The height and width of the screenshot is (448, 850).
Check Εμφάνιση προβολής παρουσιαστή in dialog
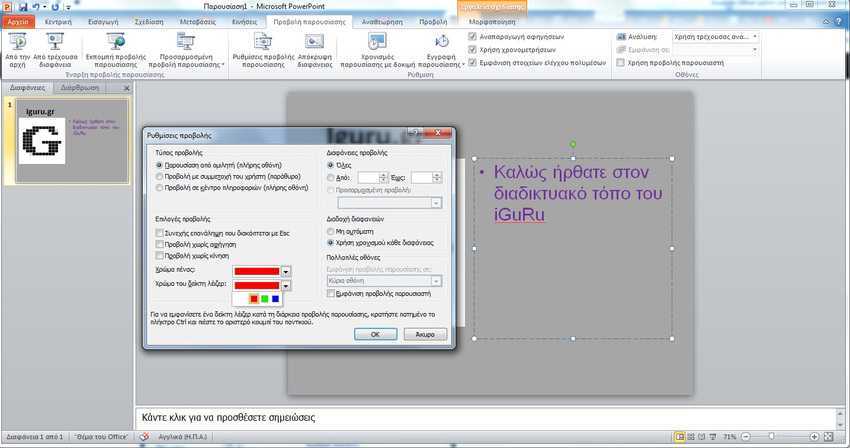(x=331, y=293)
